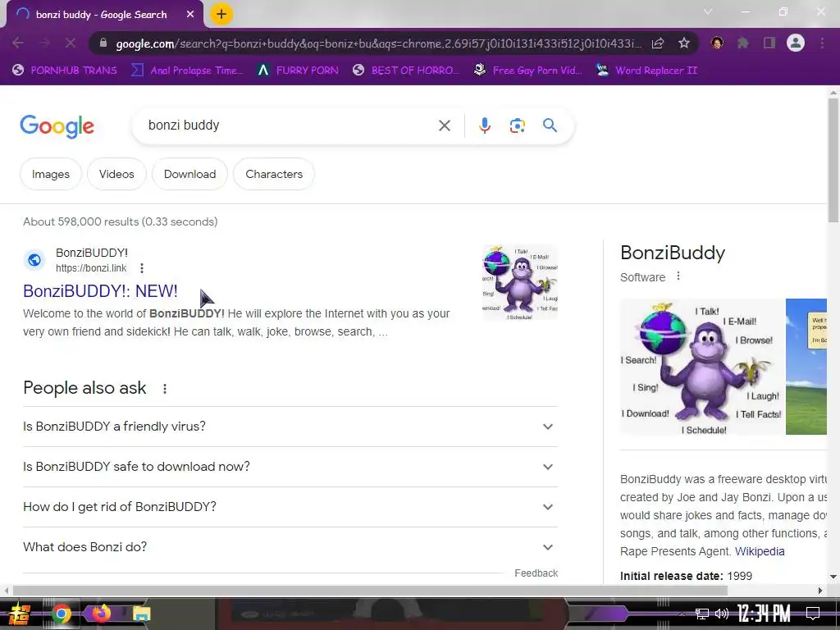Toggle the browser side panel icon
Screen dimensions: 840x630
point(769,43)
